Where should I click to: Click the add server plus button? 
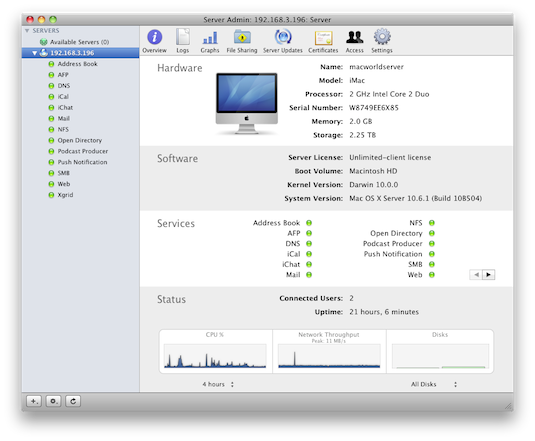click(x=34, y=401)
